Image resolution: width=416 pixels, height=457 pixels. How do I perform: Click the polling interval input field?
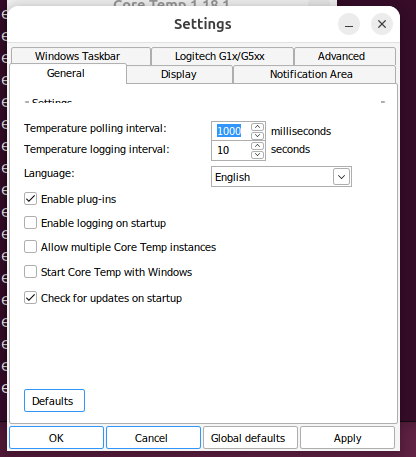tap(231, 131)
